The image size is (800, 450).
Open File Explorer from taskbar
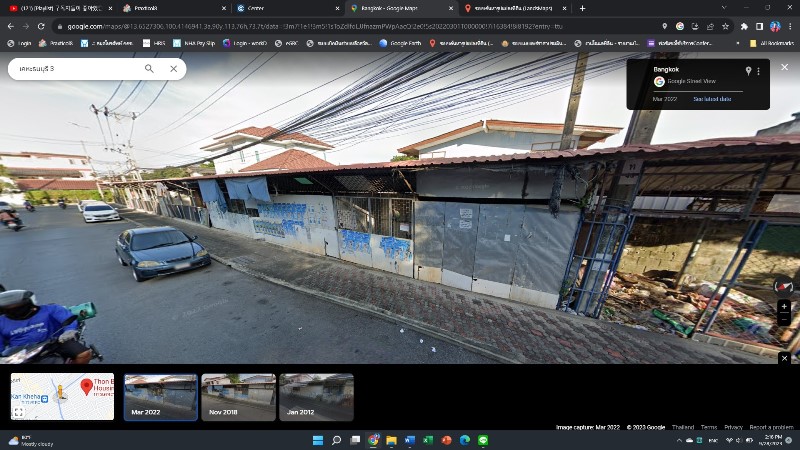click(x=391, y=440)
